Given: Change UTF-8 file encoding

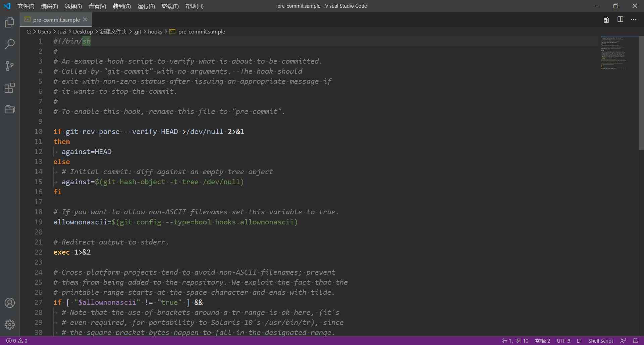Looking at the screenshot, I should [563, 341].
